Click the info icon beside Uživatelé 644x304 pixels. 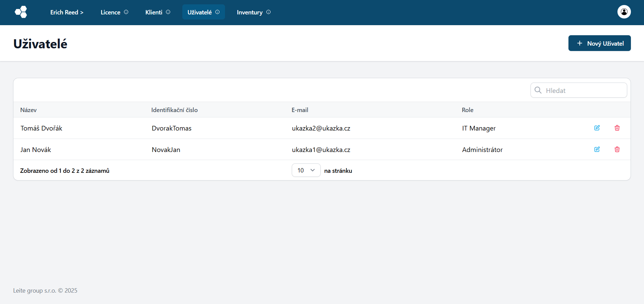(x=218, y=12)
